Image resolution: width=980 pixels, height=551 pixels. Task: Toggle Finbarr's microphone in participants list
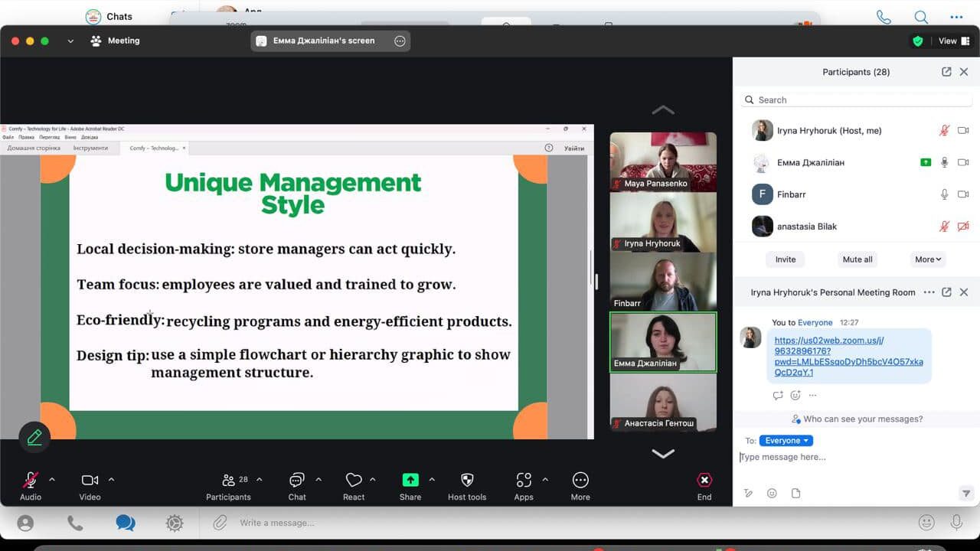point(945,194)
